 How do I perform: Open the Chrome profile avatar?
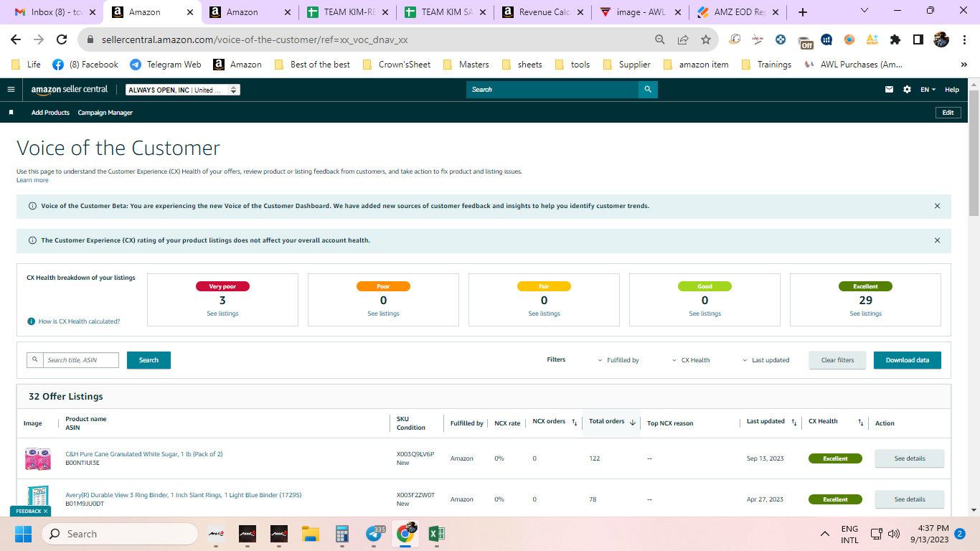click(x=941, y=40)
